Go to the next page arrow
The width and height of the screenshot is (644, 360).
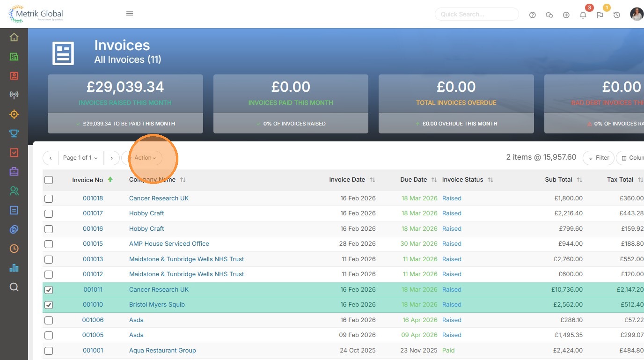tap(111, 158)
